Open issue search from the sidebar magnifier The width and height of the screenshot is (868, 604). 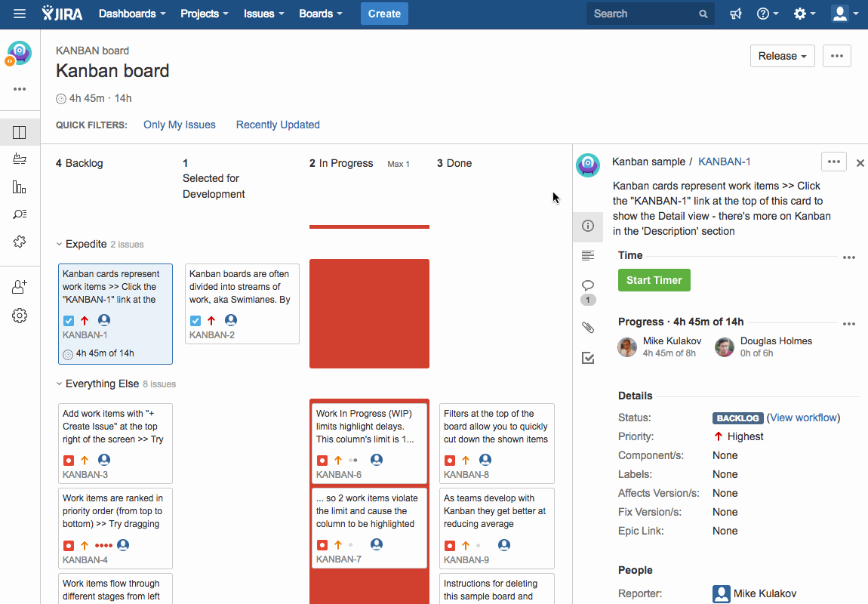click(x=20, y=214)
